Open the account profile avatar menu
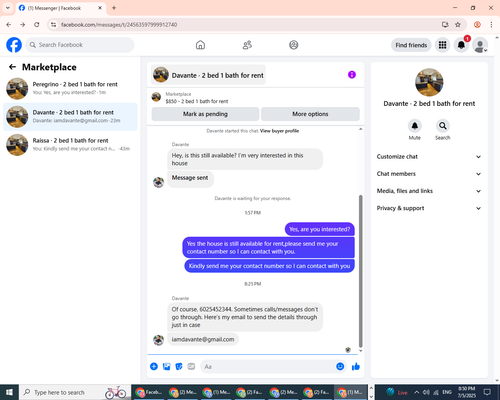 pyautogui.click(x=480, y=45)
